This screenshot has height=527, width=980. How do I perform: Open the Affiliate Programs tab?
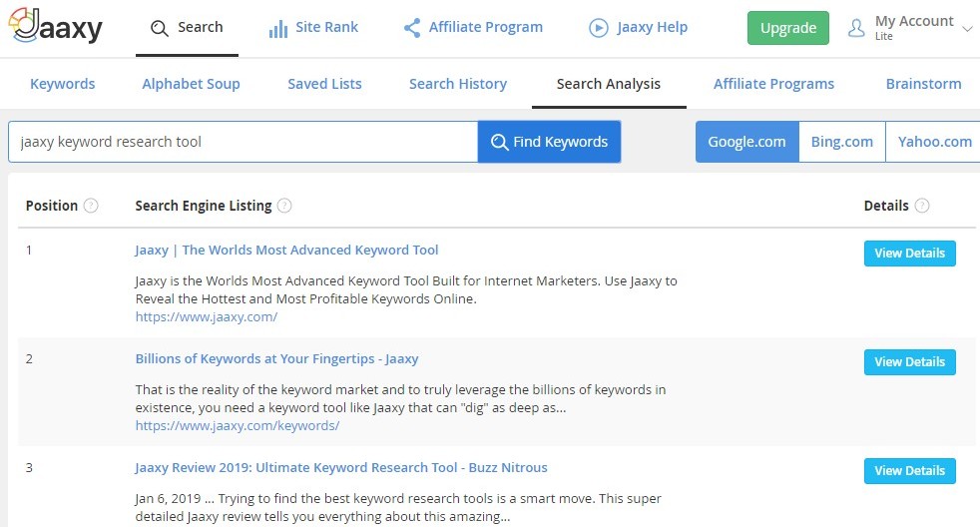click(773, 84)
